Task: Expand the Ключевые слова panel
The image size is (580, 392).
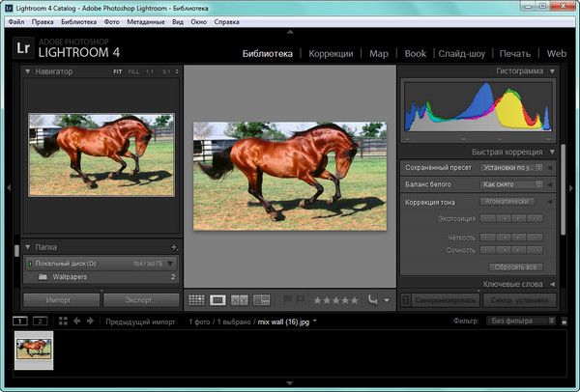Action: (551, 284)
